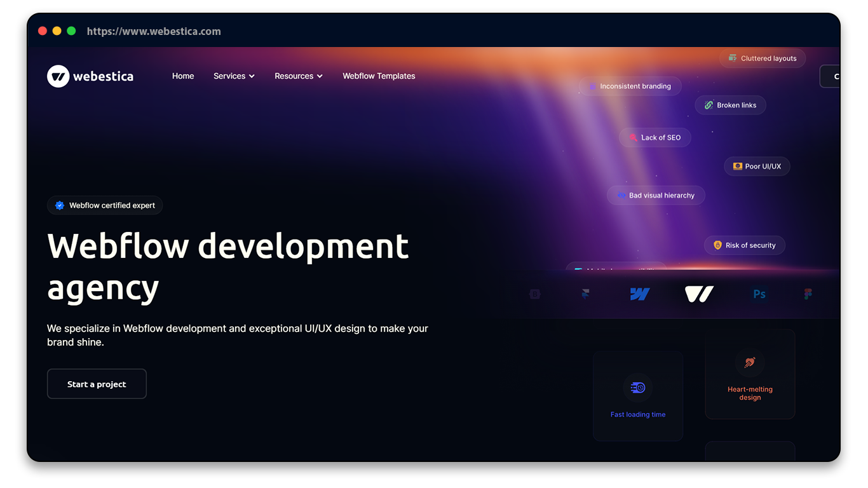Click the blue Webflow logo icon
The image size is (868, 488).
[639, 294]
